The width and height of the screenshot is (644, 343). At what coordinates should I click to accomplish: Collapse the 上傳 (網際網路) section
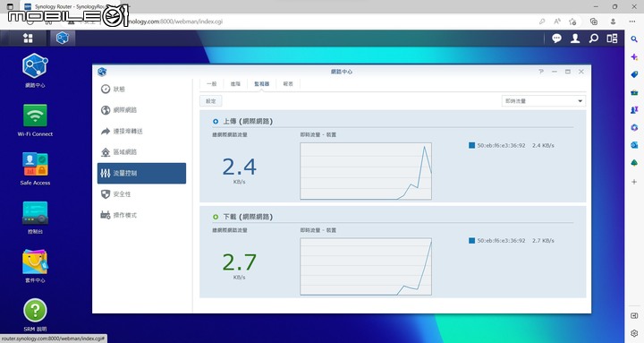(216, 121)
